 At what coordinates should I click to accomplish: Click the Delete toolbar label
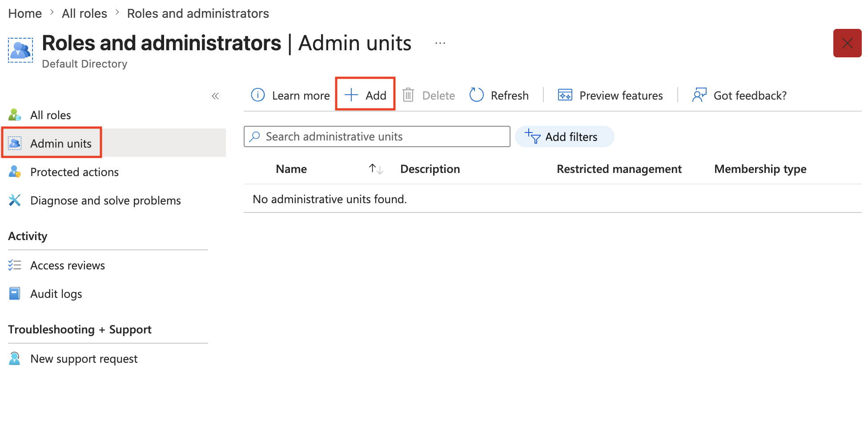coord(438,95)
